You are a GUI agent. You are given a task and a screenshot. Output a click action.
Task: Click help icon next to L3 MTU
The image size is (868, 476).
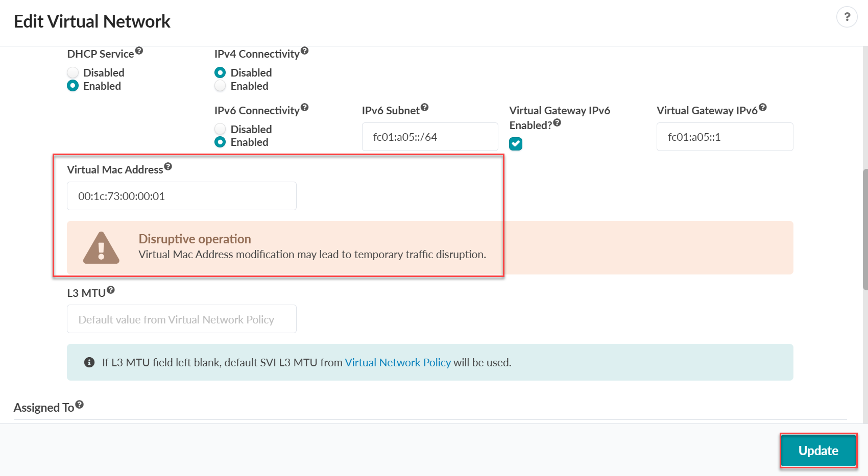111,290
